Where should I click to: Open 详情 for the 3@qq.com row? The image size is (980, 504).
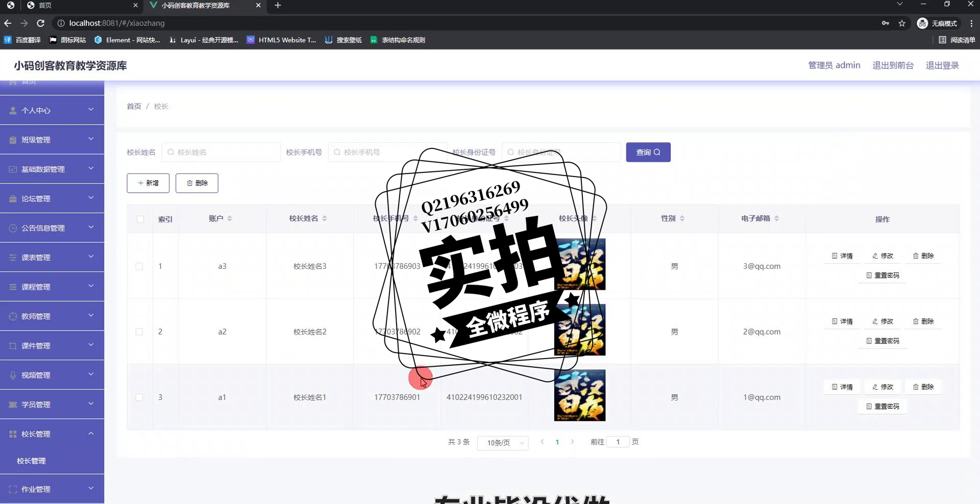(x=842, y=256)
